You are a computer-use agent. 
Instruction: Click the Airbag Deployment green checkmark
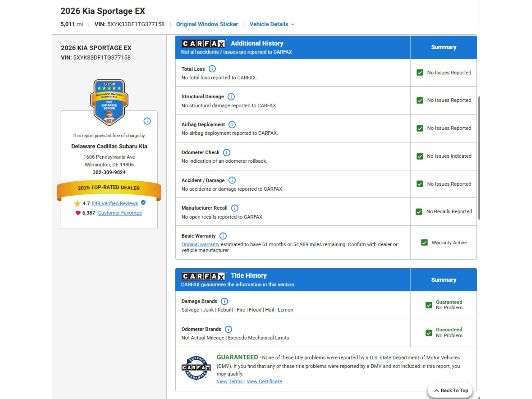(x=420, y=128)
